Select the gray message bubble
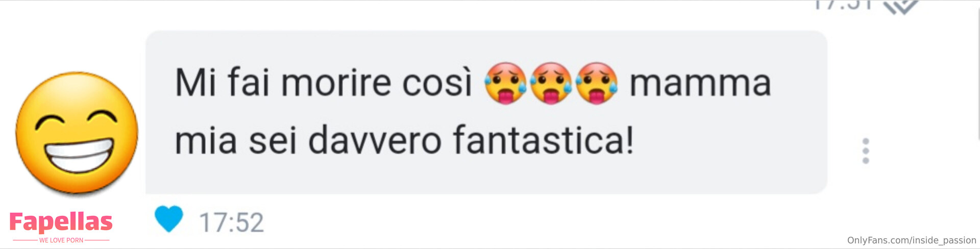 (x=486, y=112)
